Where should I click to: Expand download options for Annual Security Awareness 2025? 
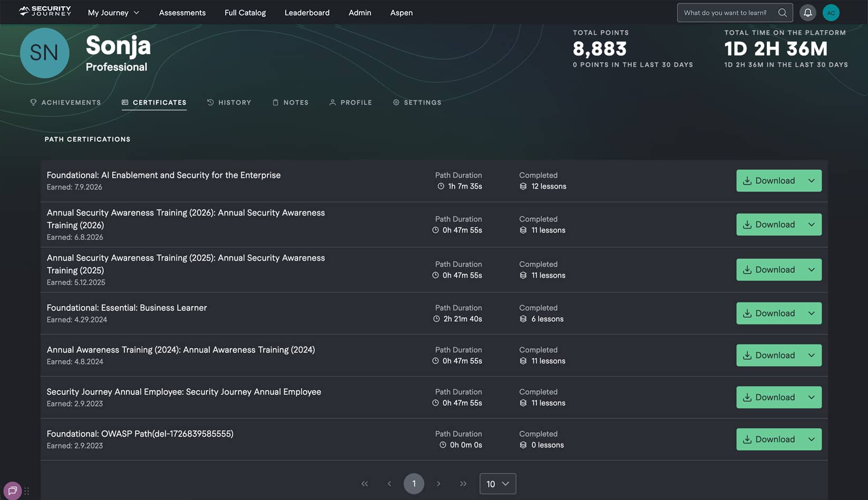(812, 270)
